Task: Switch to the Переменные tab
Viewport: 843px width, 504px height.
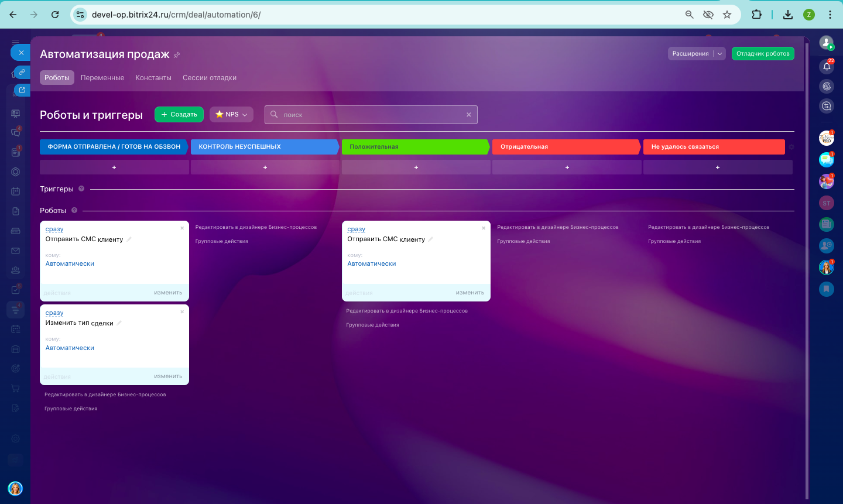Action: 102,78
